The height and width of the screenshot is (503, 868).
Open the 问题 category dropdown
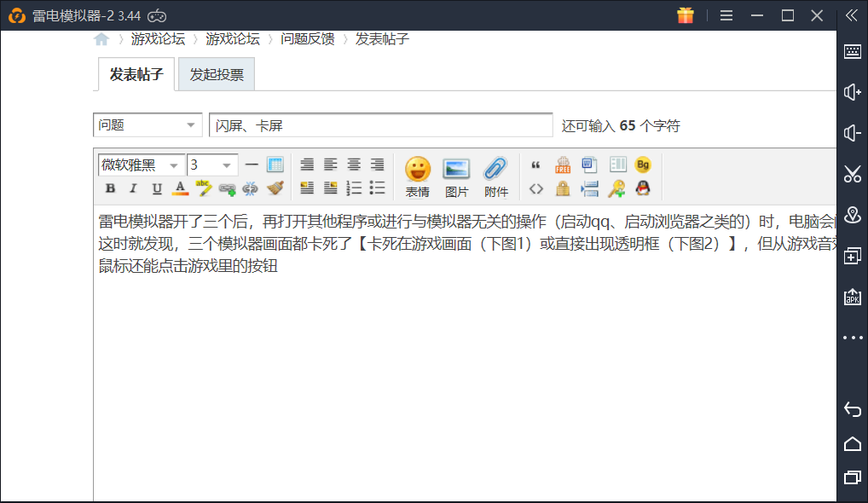tap(147, 124)
